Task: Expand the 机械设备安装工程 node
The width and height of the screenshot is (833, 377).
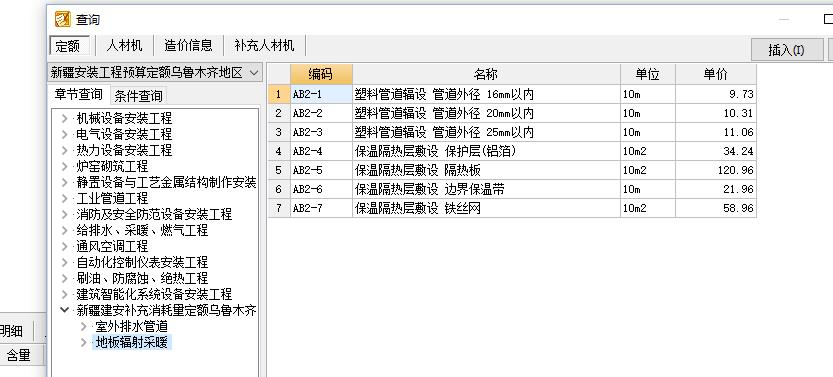Action: point(65,118)
